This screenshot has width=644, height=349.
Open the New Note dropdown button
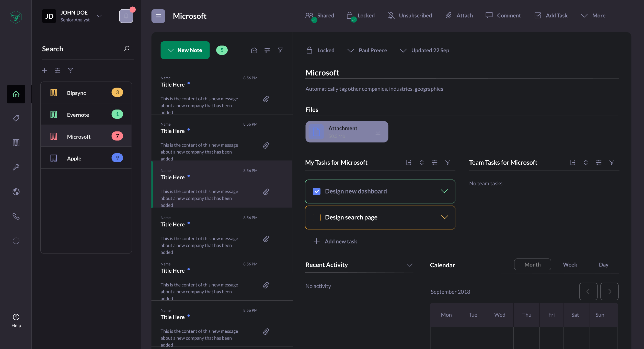(x=185, y=50)
